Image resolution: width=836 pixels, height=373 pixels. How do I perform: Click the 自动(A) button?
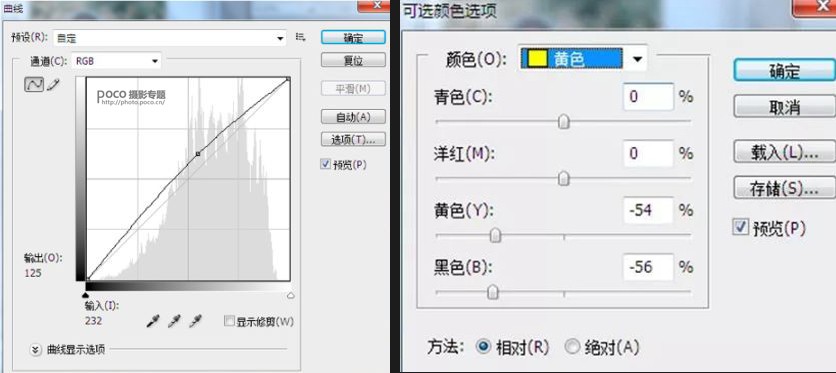353,116
